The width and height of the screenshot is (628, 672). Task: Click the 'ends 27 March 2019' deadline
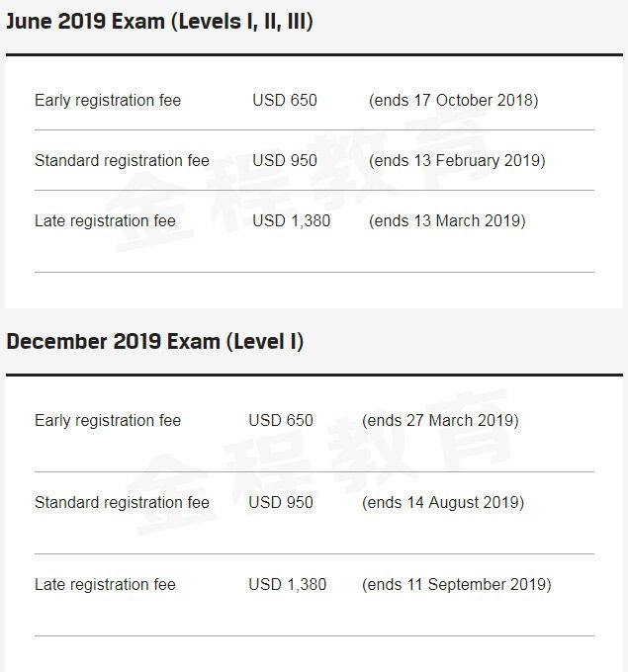440,421
